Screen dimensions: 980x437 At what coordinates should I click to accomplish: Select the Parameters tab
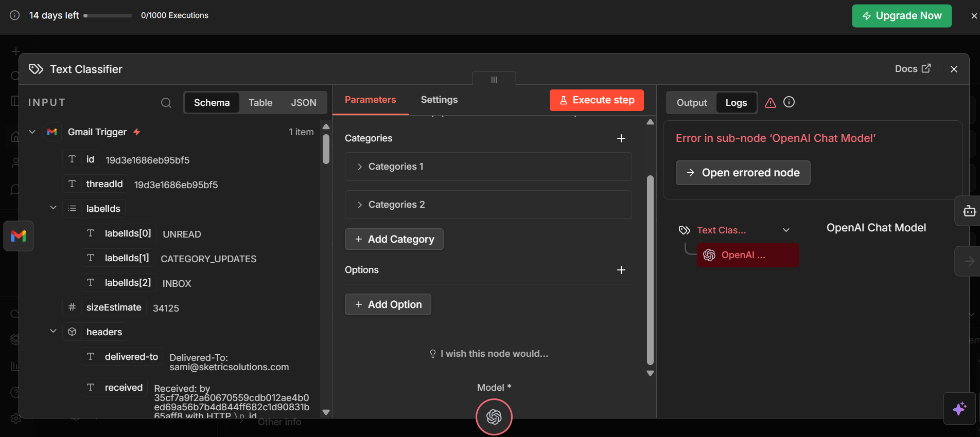370,100
